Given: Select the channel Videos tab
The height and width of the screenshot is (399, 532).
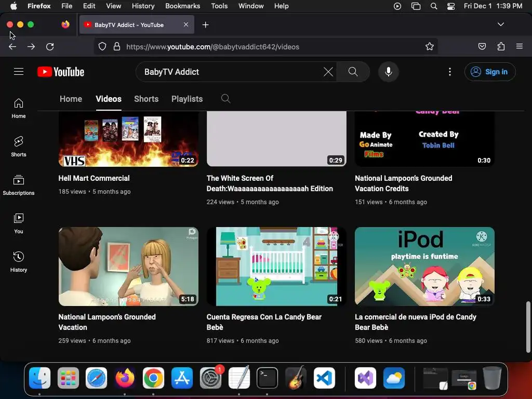Looking at the screenshot, I should (109, 99).
